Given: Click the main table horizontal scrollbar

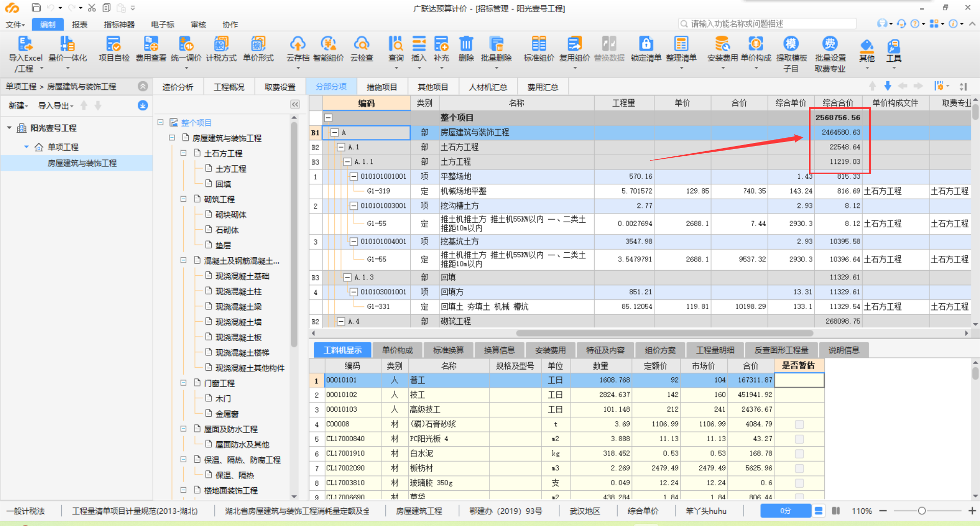Looking at the screenshot, I should coord(665,333).
